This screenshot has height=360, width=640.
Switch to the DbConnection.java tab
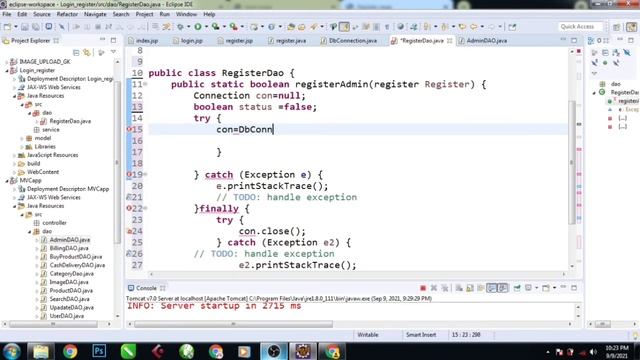[349, 41]
